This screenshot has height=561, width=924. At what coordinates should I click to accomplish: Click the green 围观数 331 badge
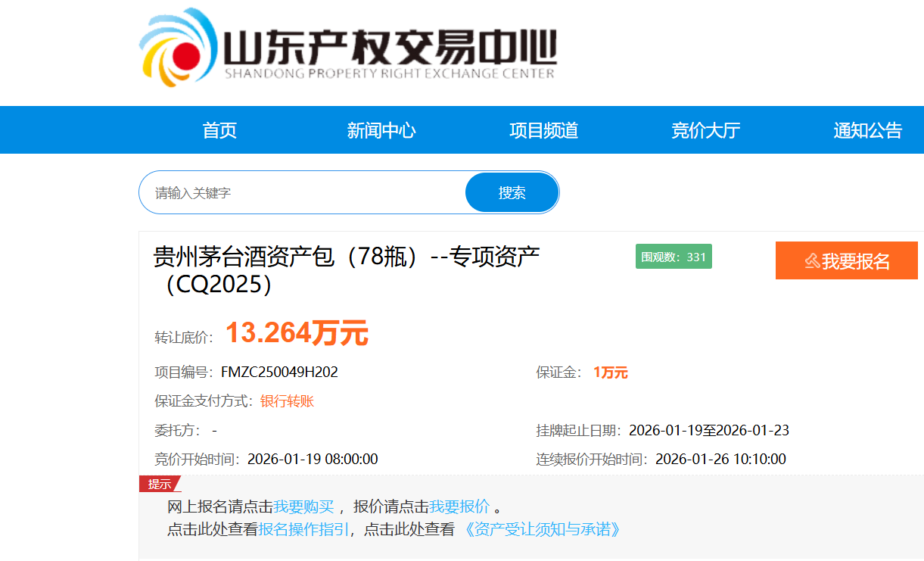click(x=674, y=257)
